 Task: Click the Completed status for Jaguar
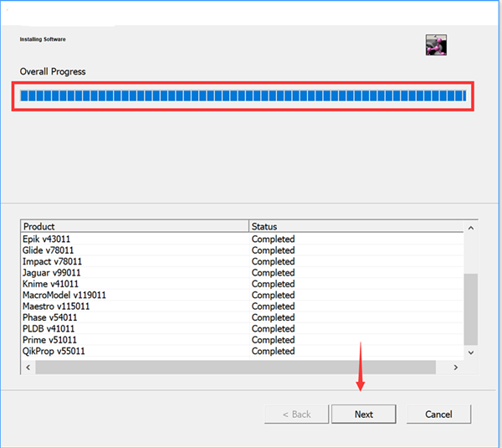pyautogui.click(x=273, y=273)
